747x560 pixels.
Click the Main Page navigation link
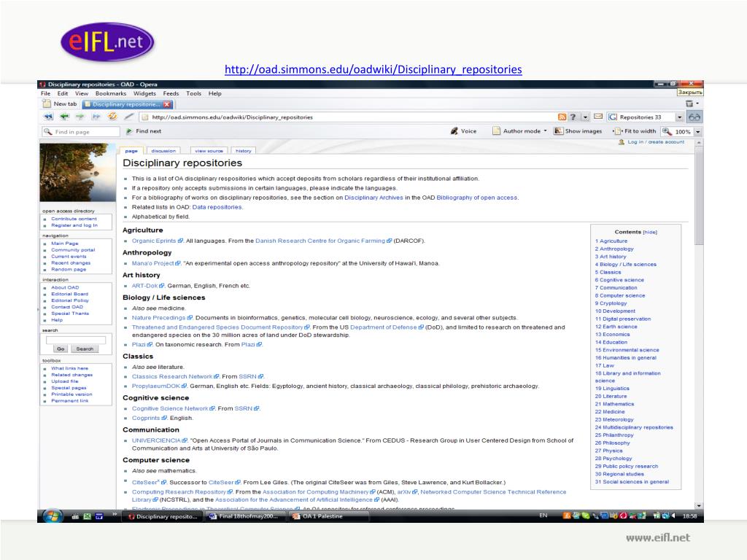click(x=65, y=244)
